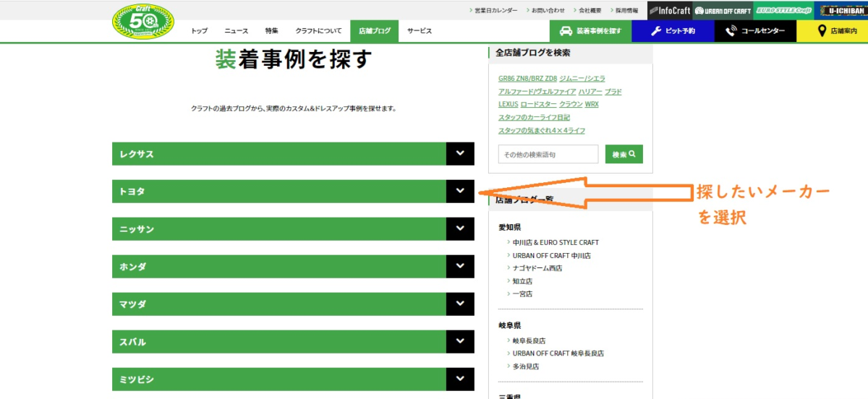This screenshot has width=868, height=399.
Task: Open the ナゴヤドーム西店 store blog link
Action: pos(537,268)
